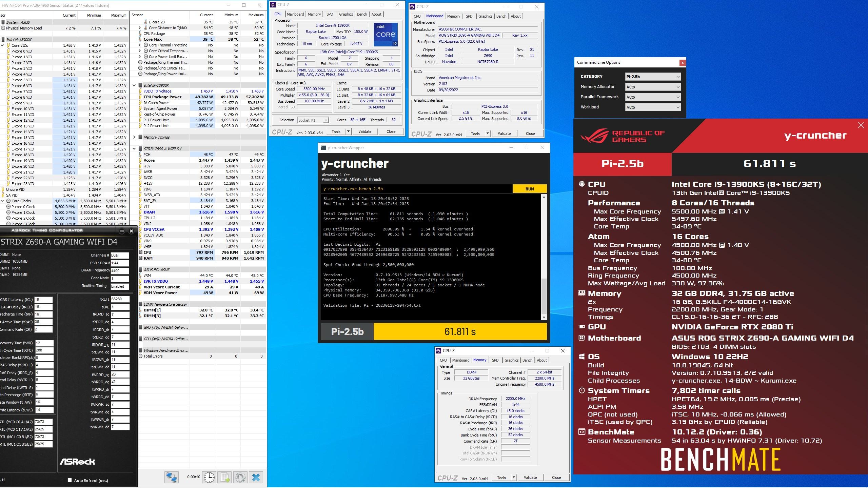Click the DRAM Frequency 4400 field
This screenshot has height=488, width=868.
[120, 270]
